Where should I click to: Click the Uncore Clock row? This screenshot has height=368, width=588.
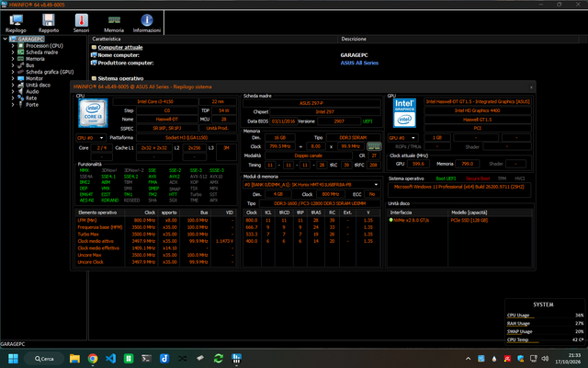tap(156, 262)
